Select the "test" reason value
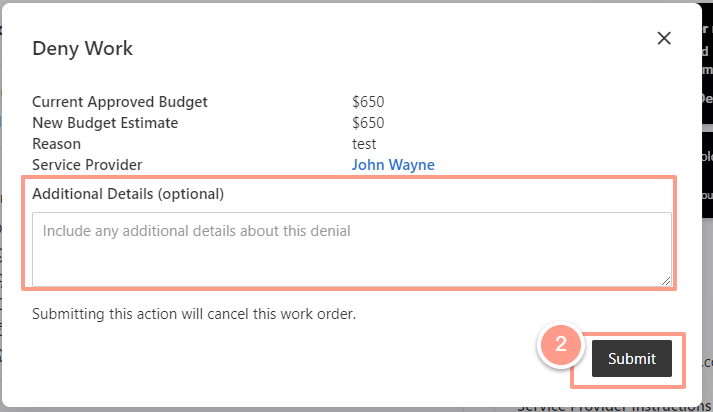This screenshot has height=412, width=713. pyautogui.click(x=364, y=144)
